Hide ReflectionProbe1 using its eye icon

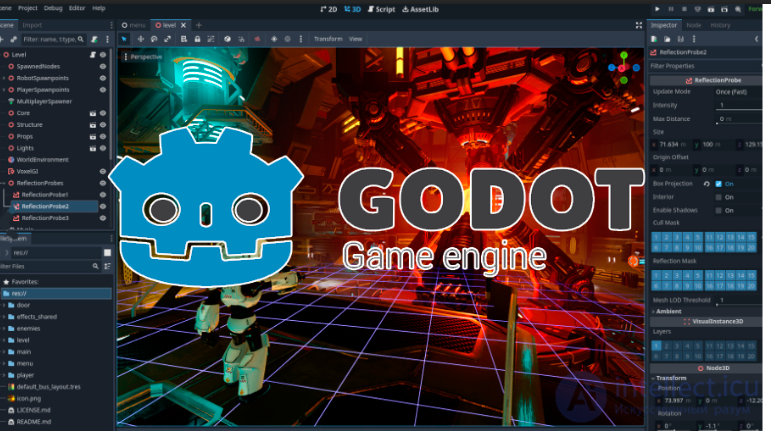103,195
